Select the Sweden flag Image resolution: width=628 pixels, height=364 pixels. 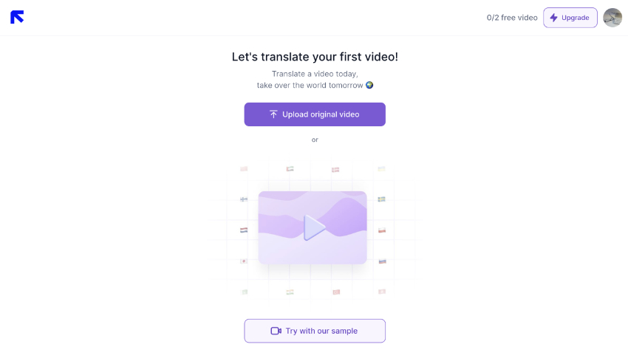(x=382, y=199)
